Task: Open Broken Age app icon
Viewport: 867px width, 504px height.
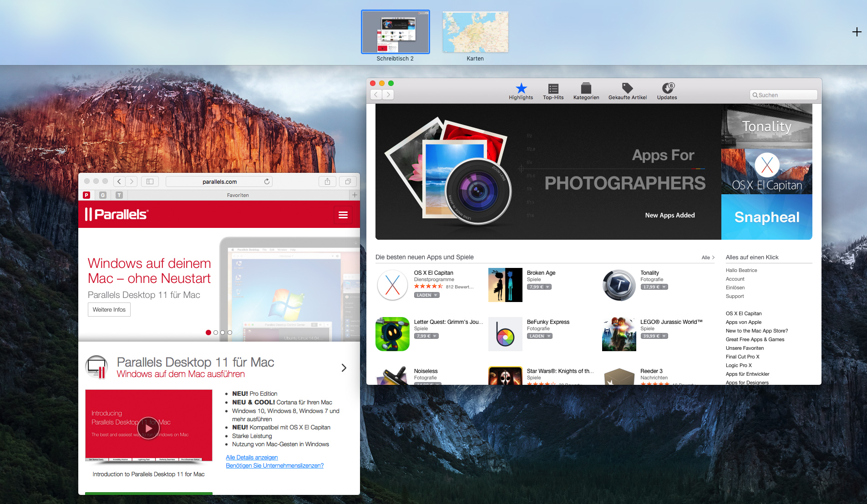Action: tap(505, 285)
